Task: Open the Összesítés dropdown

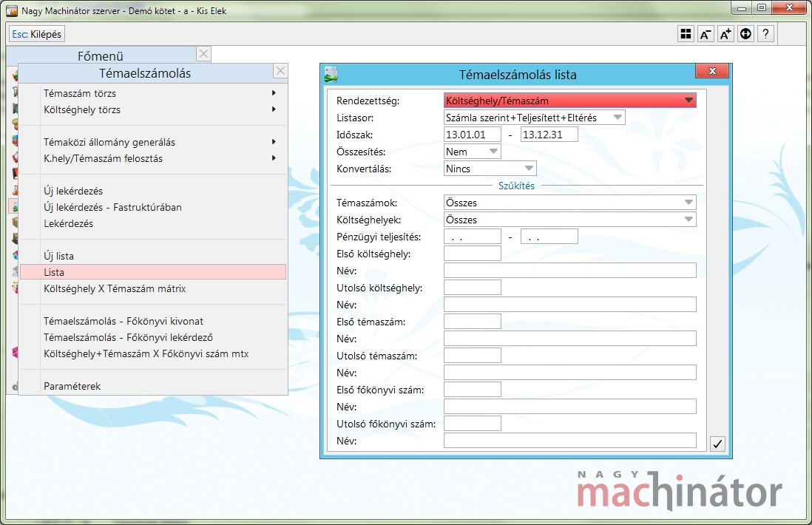Action: [x=473, y=152]
